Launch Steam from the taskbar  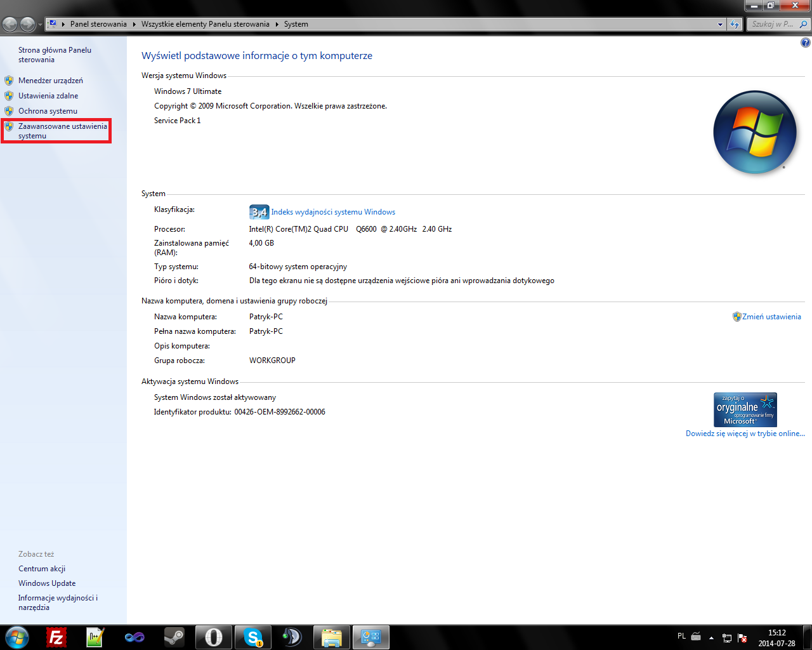pos(174,637)
